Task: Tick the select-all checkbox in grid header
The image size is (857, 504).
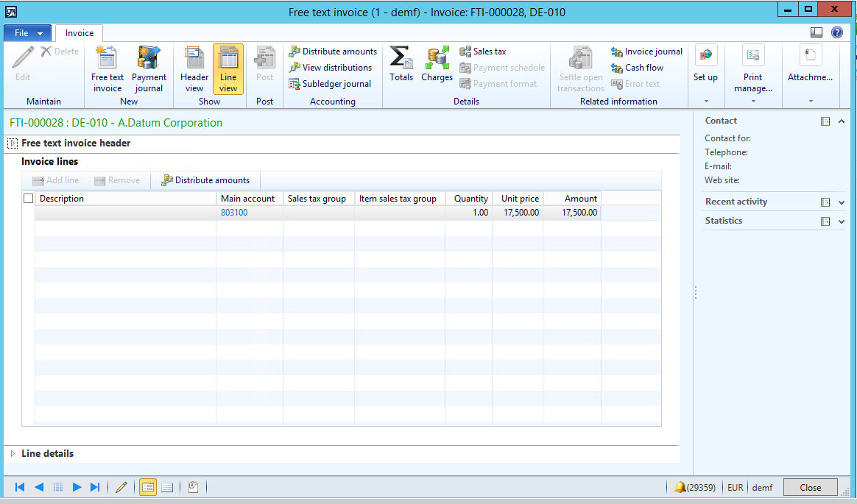Action: (x=29, y=199)
